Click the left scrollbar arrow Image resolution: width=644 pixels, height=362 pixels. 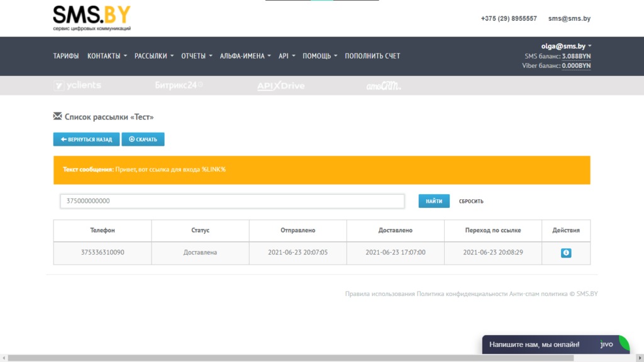tap(4, 358)
